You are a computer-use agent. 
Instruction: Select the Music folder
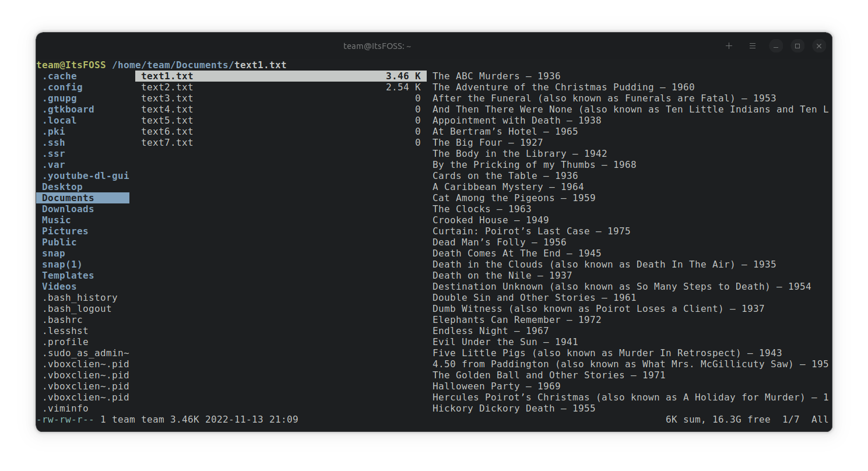coord(56,220)
